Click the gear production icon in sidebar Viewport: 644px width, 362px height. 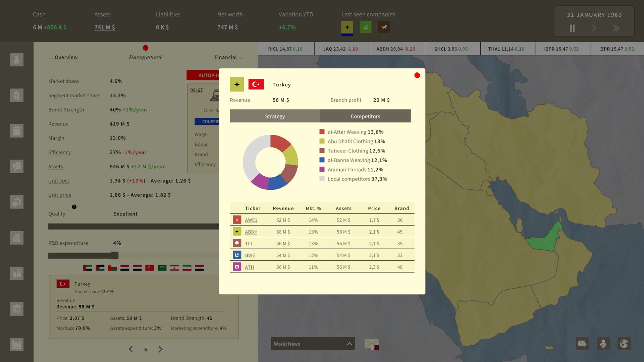click(17, 202)
